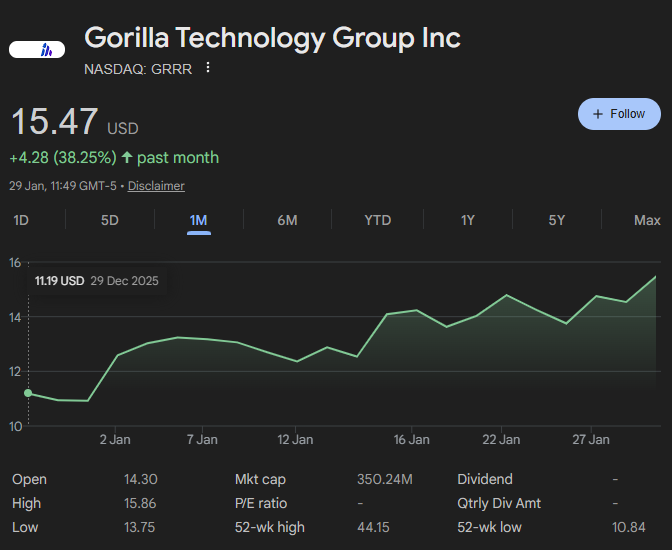Switch chart to 1Y range
Image resolution: width=672 pixels, height=550 pixels.
pos(468,220)
